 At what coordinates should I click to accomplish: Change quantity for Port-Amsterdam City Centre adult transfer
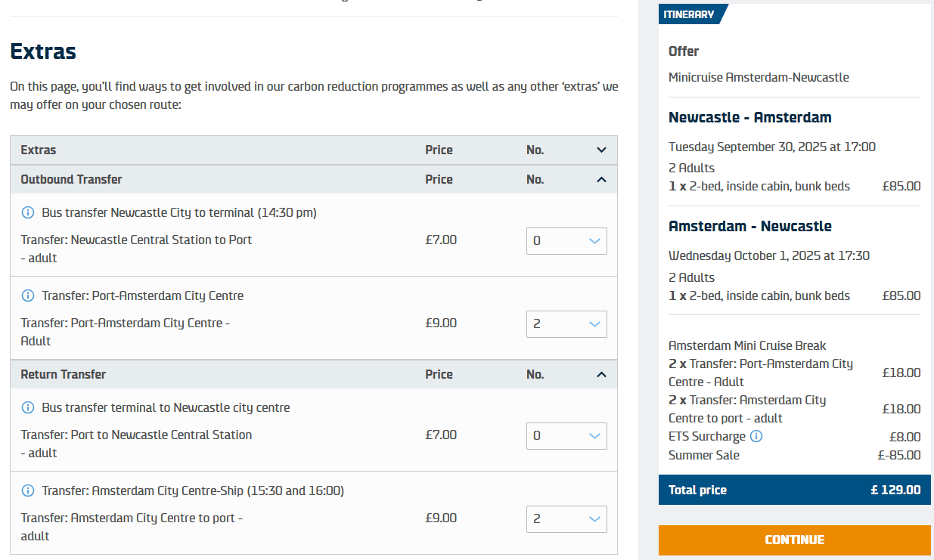pyautogui.click(x=566, y=324)
